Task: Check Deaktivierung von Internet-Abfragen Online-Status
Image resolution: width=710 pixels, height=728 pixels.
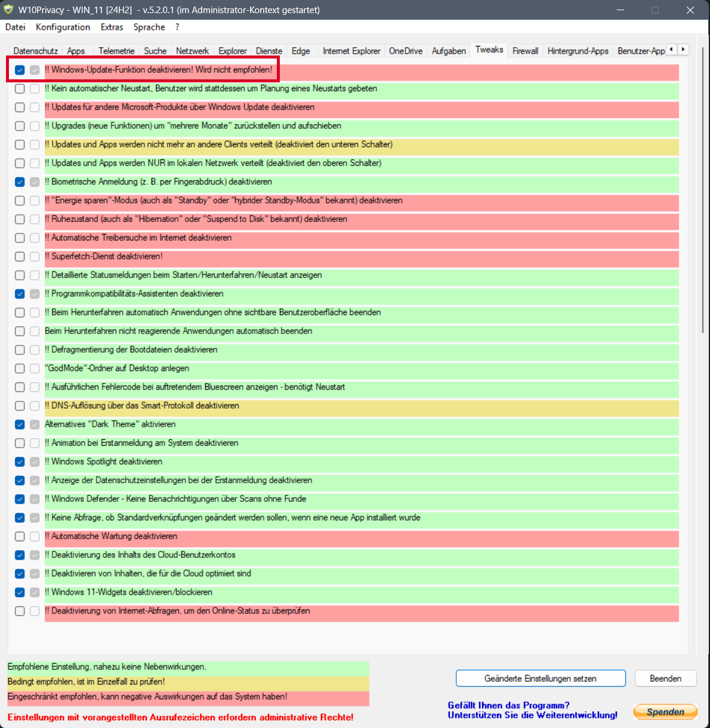Action: click(20, 611)
